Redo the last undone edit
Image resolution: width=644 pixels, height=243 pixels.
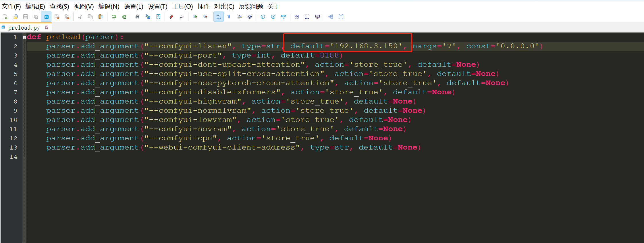pos(124,17)
